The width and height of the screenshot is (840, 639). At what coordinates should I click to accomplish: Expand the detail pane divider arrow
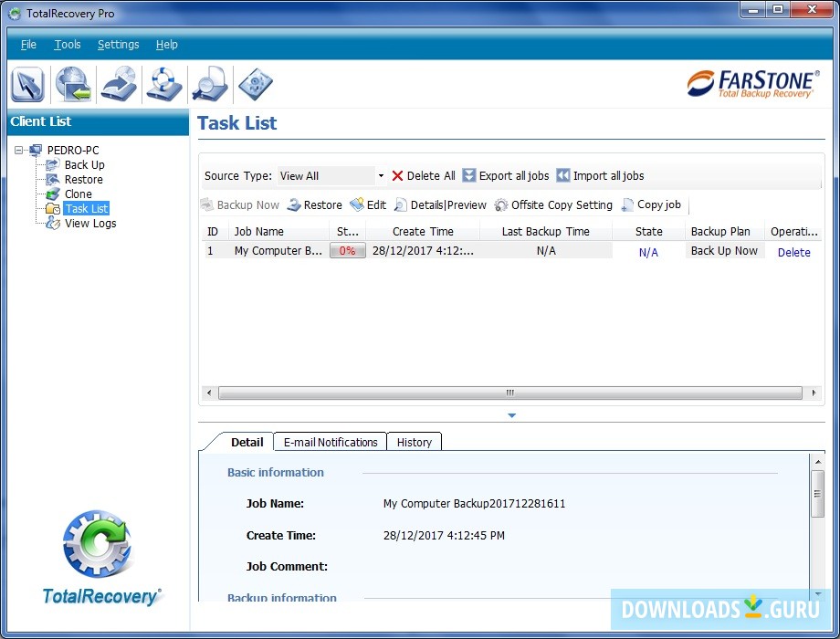(x=511, y=414)
